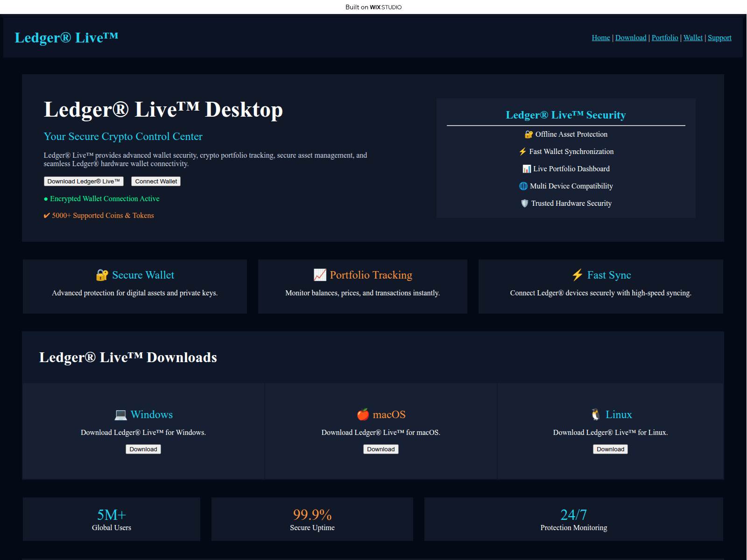Click the Ledger® Live™ Security panel heading
The image size is (747, 560).
(x=566, y=115)
